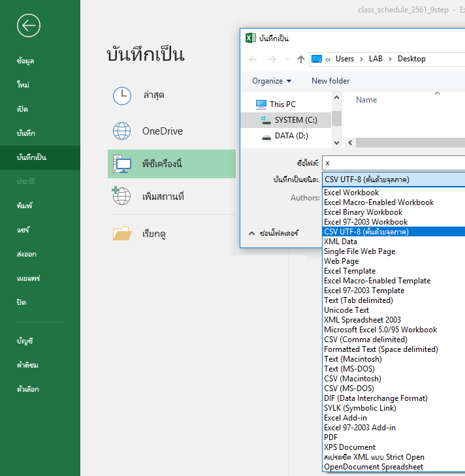Click the Browse folder icon

[122, 233]
